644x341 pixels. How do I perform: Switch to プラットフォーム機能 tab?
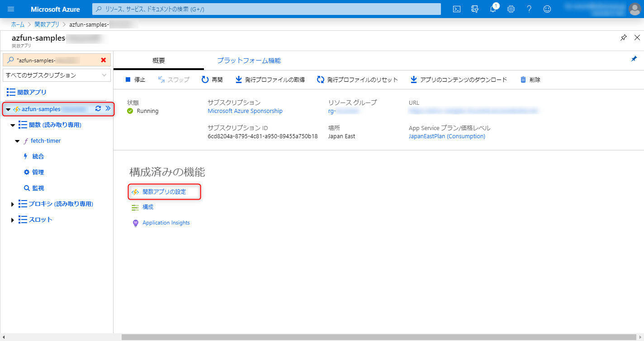[x=249, y=61]
